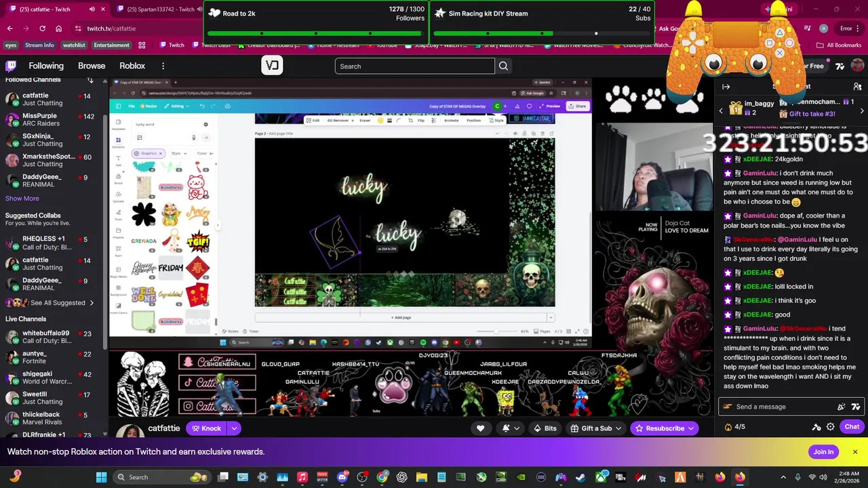
Task: Click the browser address bar URL
Action: [x=111, y=28]
